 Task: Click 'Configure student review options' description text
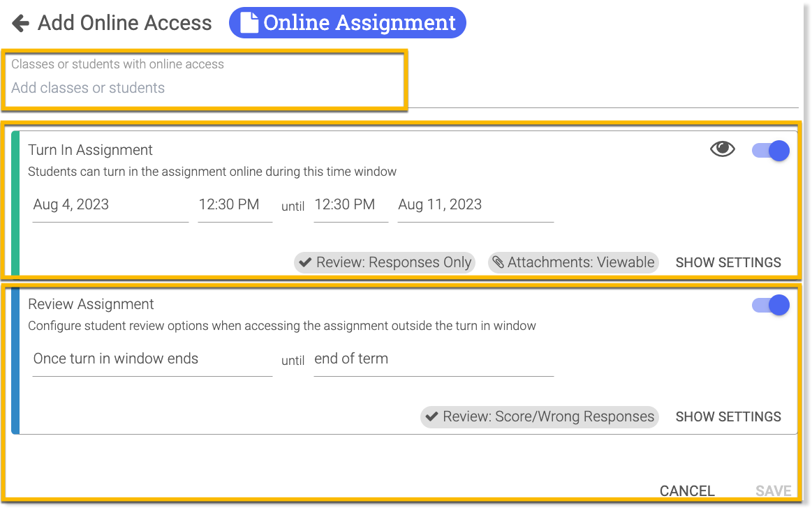(x=281, y=326)
